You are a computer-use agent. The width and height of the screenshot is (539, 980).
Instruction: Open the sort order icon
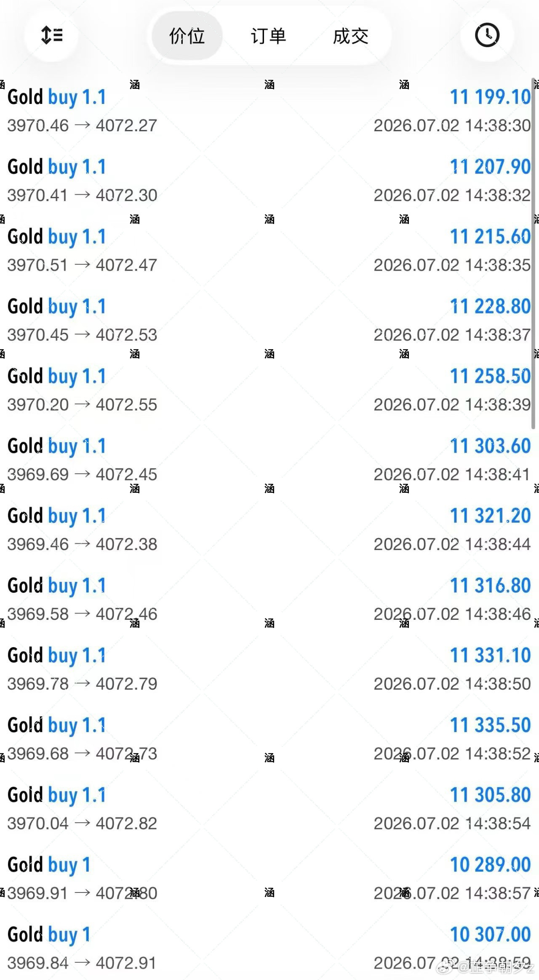51,35
